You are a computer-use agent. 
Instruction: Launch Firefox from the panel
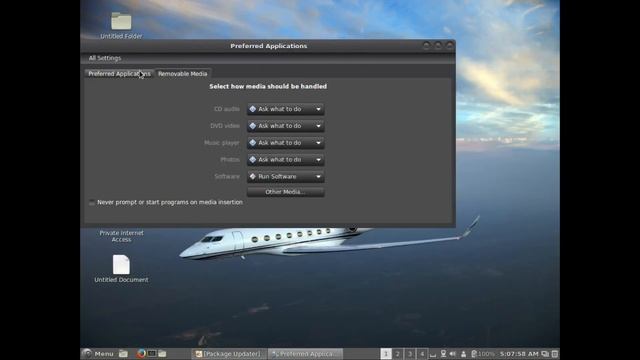(141, 353)
